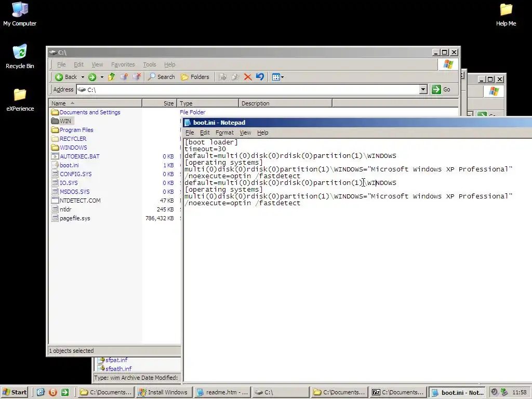
Task: Sort by the Description column header
Action: point(285,103)
